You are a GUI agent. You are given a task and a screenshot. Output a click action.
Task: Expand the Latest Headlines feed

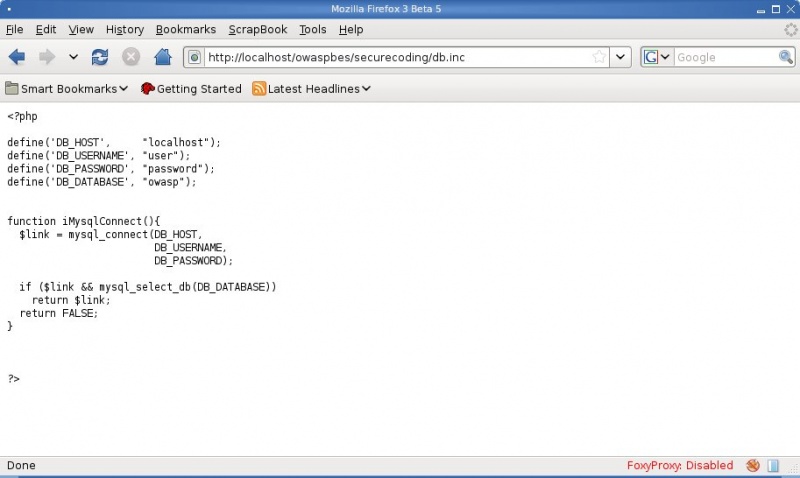point(311,89)
